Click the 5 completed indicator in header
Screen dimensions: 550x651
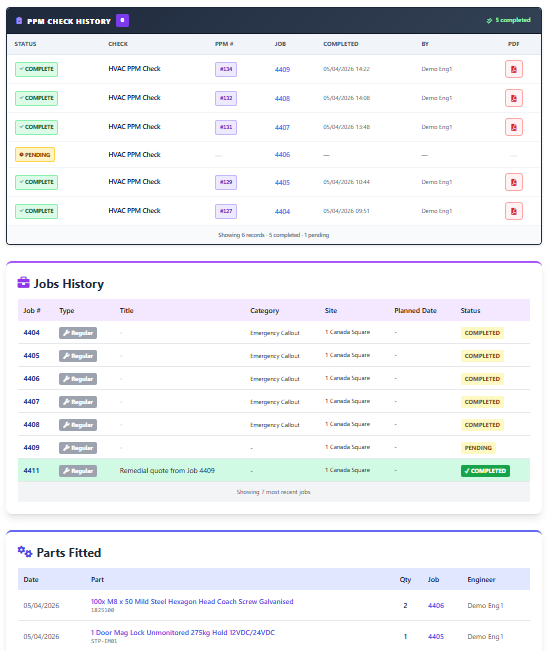coord(508,20)
